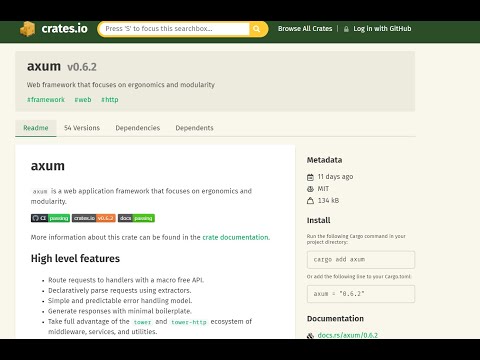
Task: Open the #http keyword
Action: pos(110,100)
